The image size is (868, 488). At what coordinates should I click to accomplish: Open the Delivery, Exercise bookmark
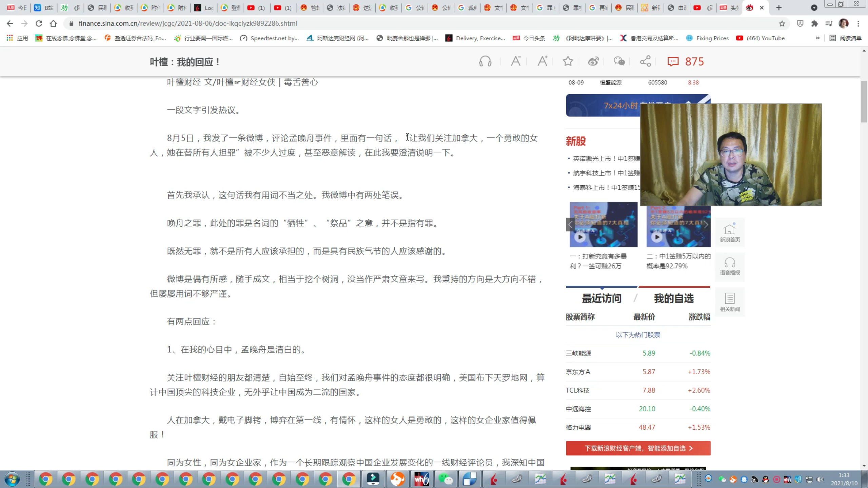coord(475,38)
